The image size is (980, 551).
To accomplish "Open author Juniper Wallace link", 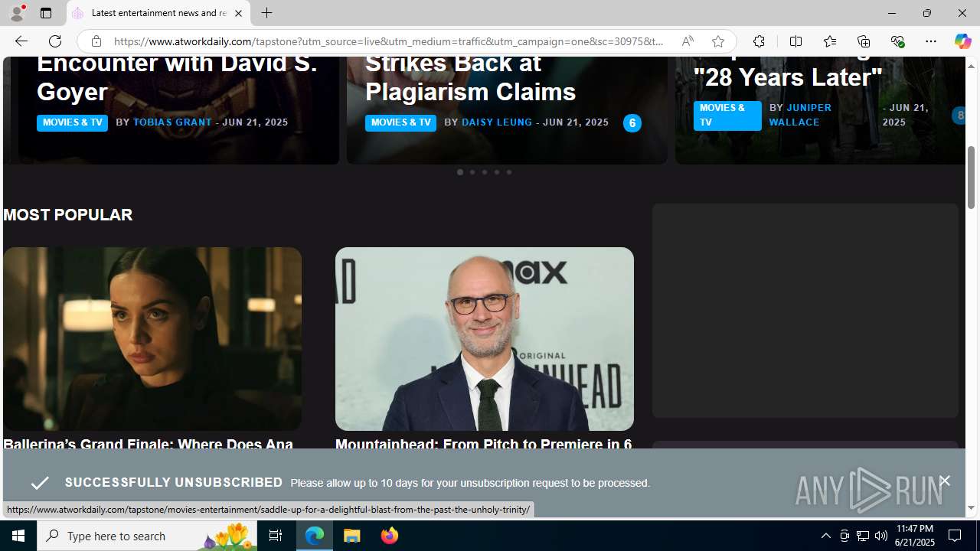I will pos(800,115).
